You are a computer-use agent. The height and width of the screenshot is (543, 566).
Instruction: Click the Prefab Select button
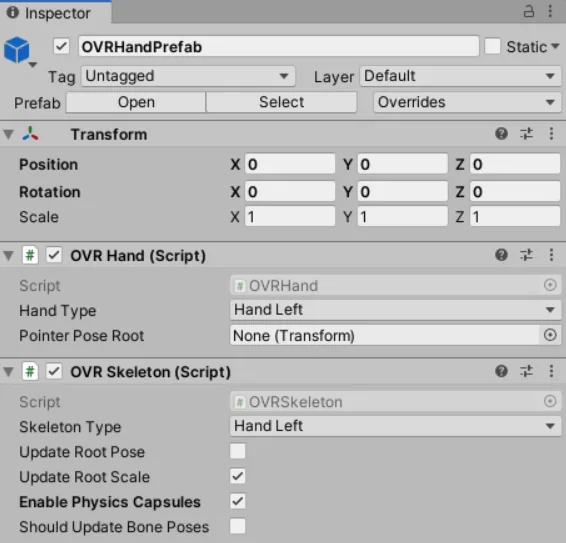pos(281,102)
